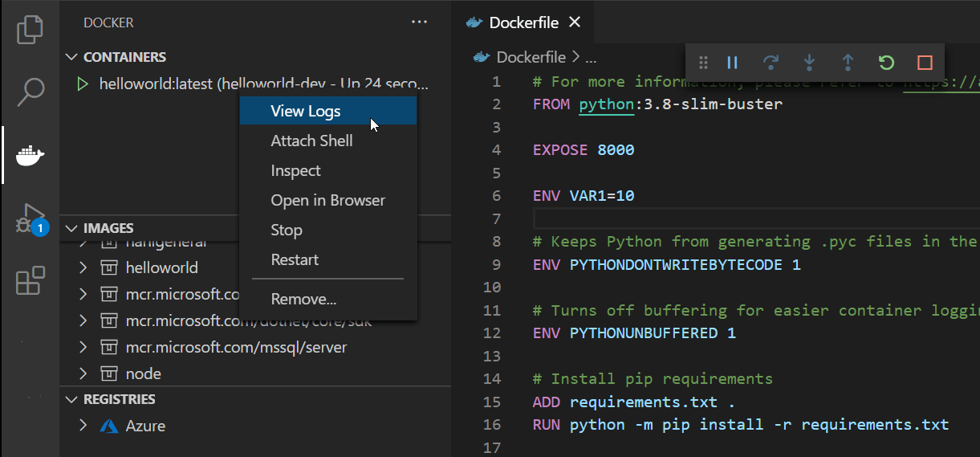Open Docker panel more actions ellipsis

tap(419, 22)
